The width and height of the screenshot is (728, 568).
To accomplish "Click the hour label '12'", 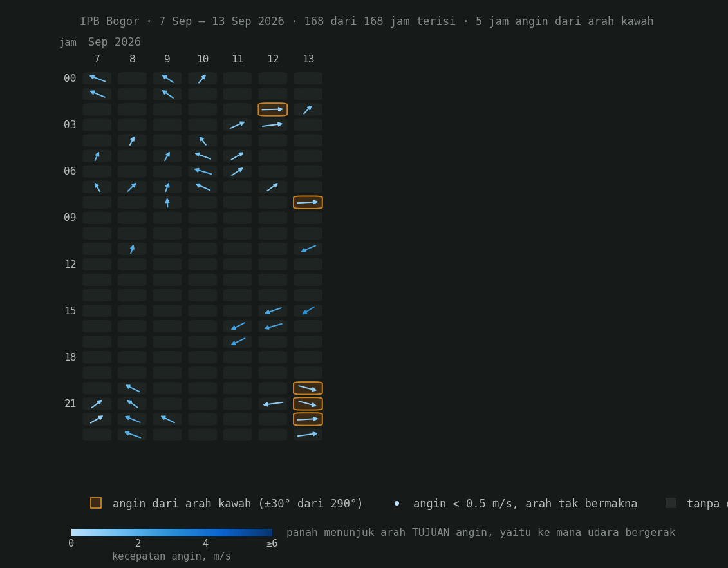I will pos(70,264).
